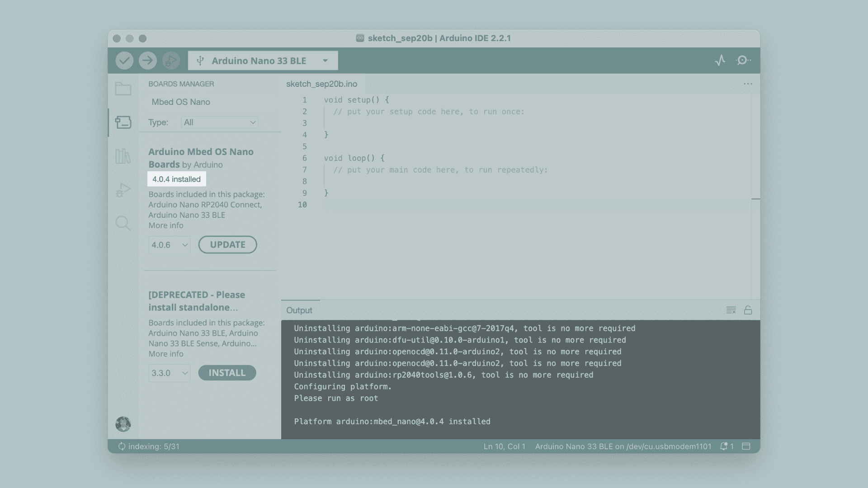The image size is (868, 488).
Task: Open the Search sidebar icon
Action: [123, 223]
